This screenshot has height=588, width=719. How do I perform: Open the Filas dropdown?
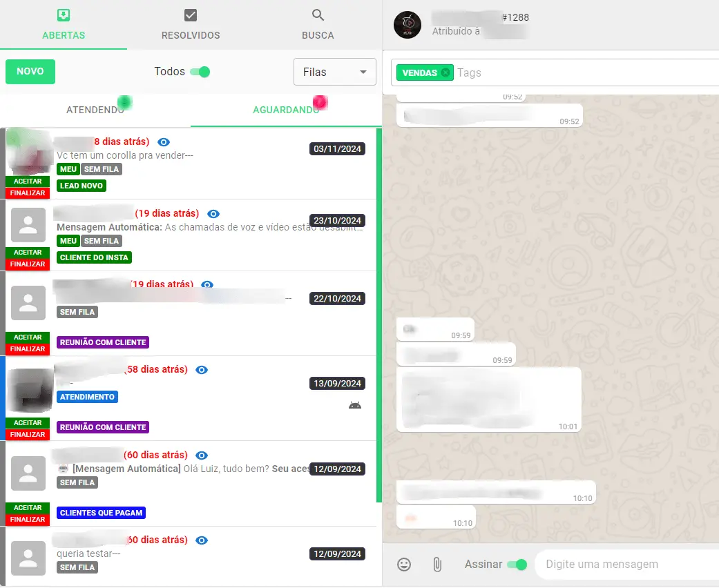pyautogui.click(x=335, y=72)
